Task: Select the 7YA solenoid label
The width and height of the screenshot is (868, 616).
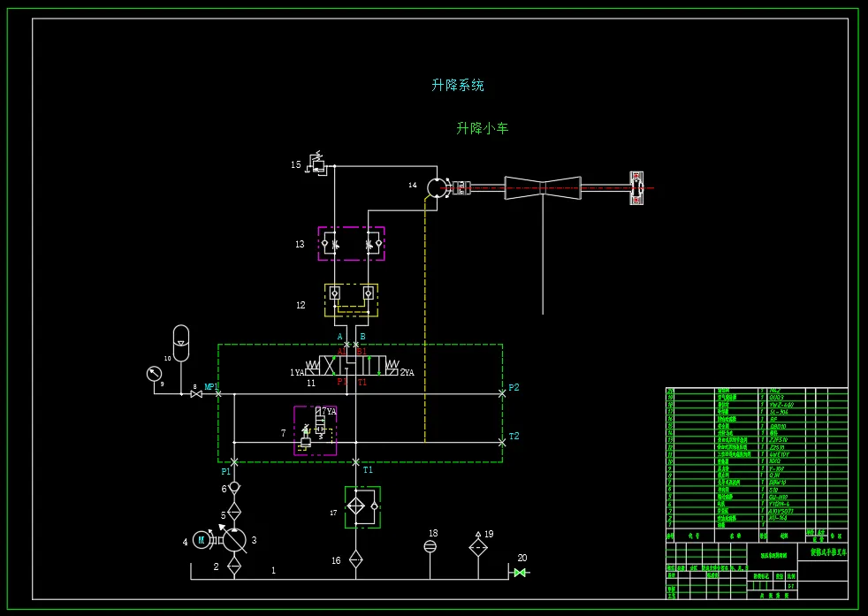Action: [x=329, y=411]
